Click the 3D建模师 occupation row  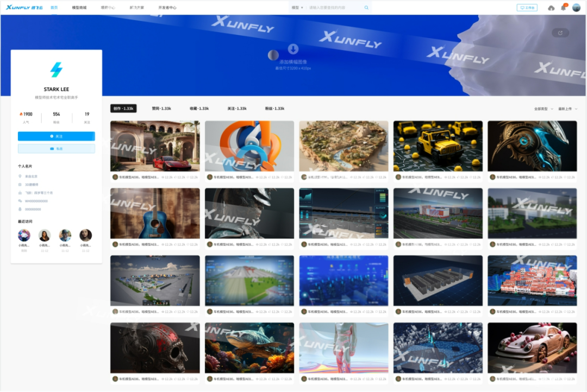point(28,185)
